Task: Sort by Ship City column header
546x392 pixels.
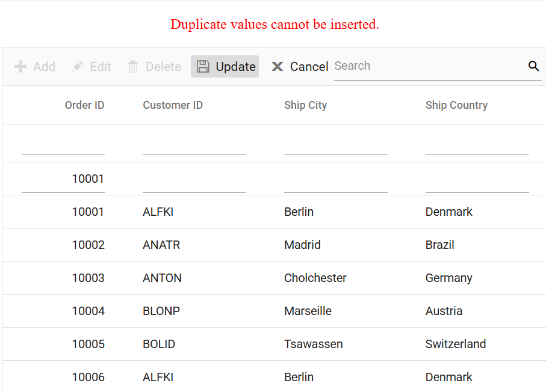Action: point(305,105)
